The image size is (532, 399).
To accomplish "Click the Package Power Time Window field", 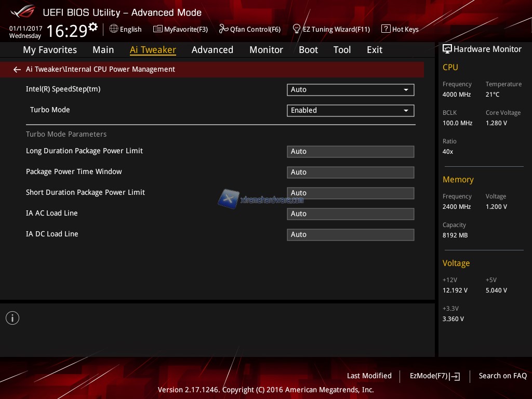I will click(x=350, y=172).
